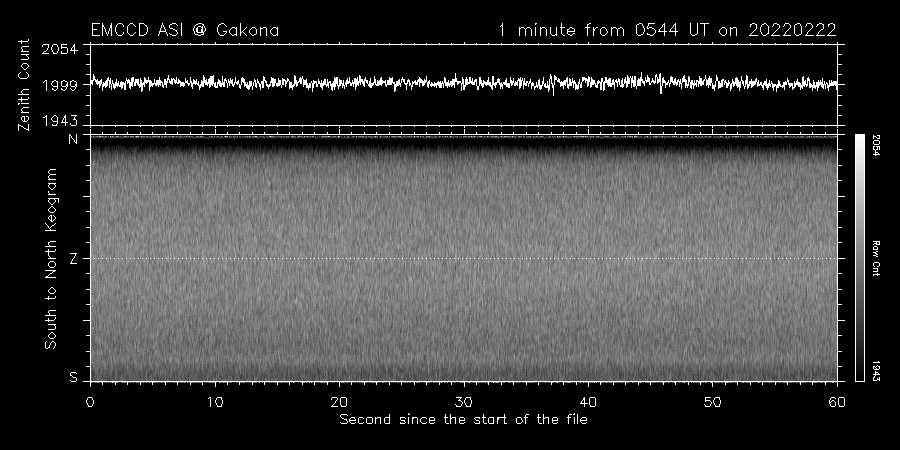Screen dimensions: 900x450
Task: Click the zenith count value 1943 on the left axis
Action: (x=59, y=121)
